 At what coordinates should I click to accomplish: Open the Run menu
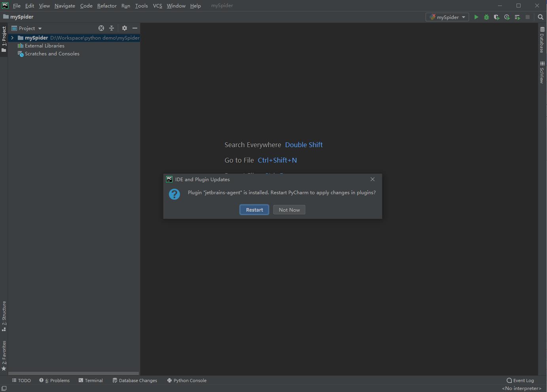coord(126,6)
